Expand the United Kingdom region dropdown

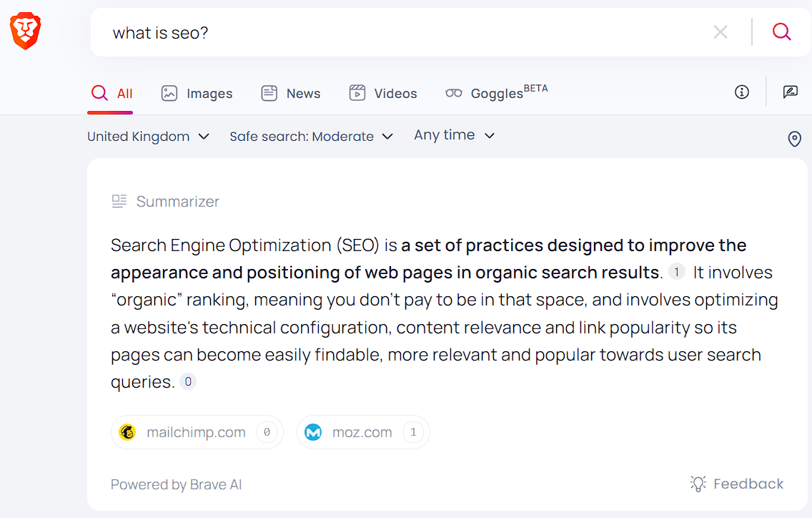[148, 137]
